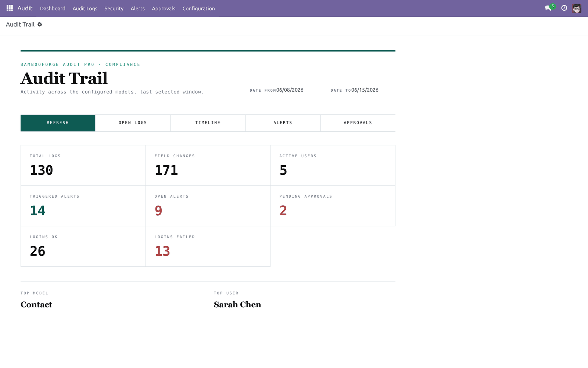Click the APPROVALS button below the dates
Viewport: 588px width, 368px height.
click(x=358, y=123)
